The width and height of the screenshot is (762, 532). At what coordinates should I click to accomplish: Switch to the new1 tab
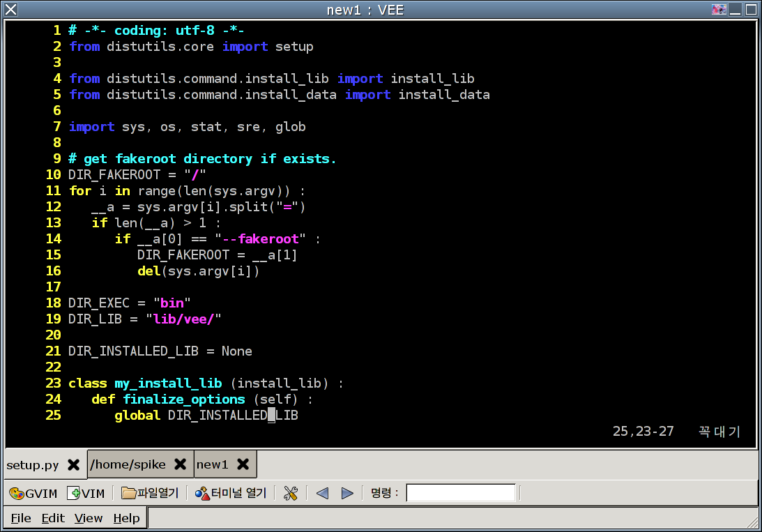point(213,464)
